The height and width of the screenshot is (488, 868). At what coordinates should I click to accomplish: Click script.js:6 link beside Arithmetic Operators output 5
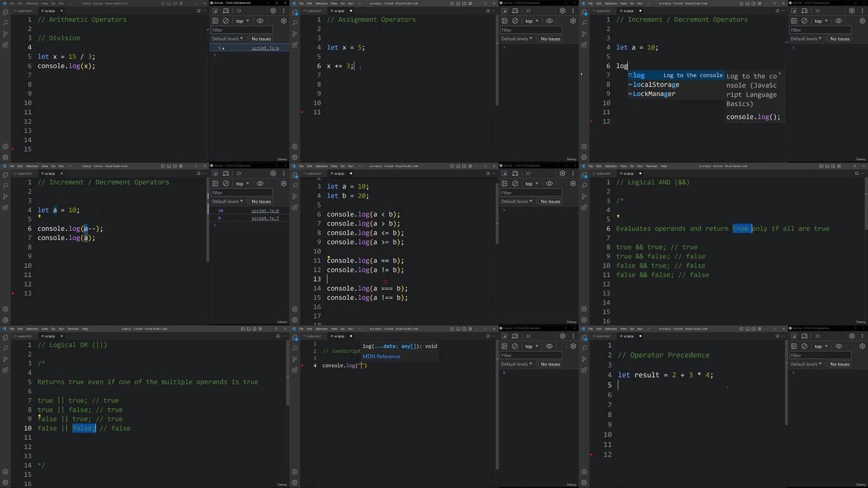point(265,48)
